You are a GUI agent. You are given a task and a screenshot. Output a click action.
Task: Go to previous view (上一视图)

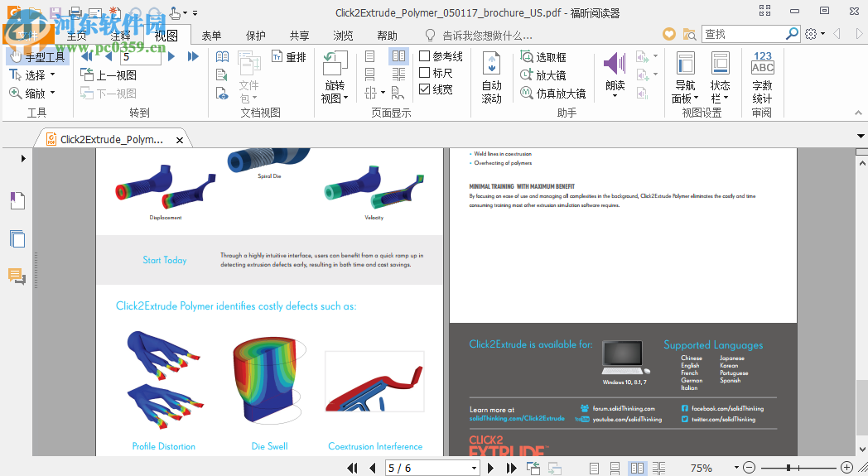108,75
